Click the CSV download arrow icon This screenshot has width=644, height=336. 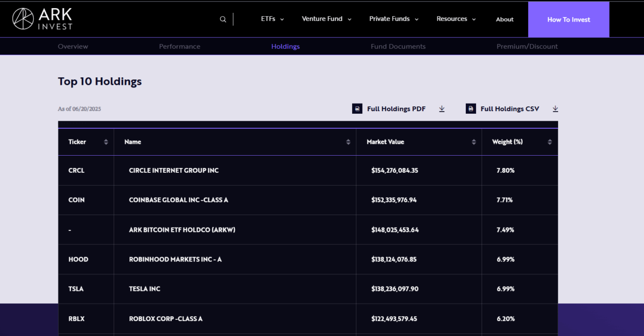pyautogui.click(x=555, y=108)
